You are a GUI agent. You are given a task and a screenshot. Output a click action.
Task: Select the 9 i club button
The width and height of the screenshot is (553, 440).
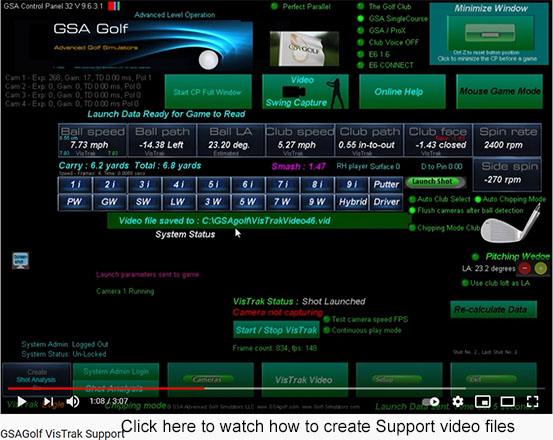click(x=352, y=184)
